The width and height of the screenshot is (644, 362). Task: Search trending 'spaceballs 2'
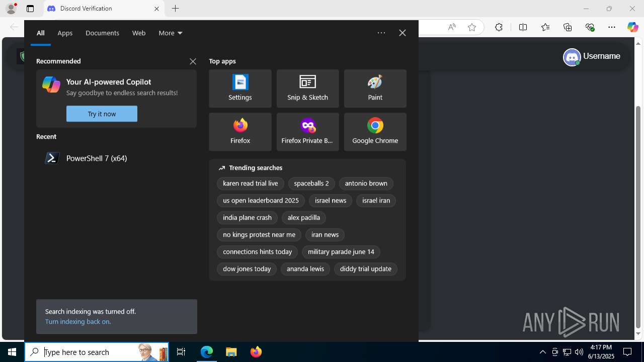311,184
